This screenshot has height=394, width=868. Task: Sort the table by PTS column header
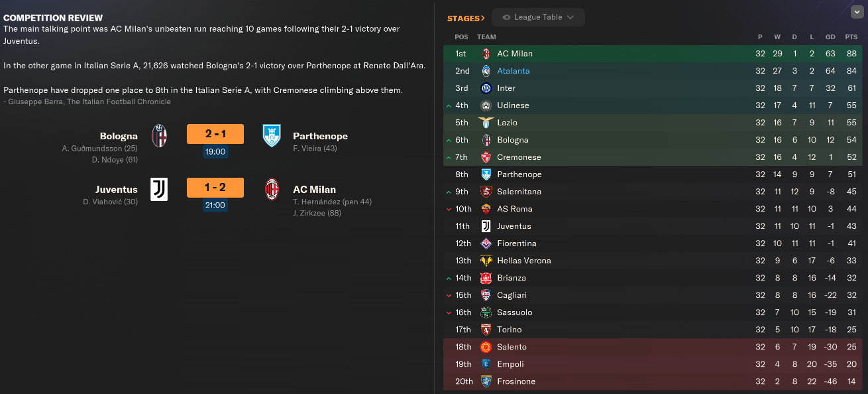tap(851, 36)
